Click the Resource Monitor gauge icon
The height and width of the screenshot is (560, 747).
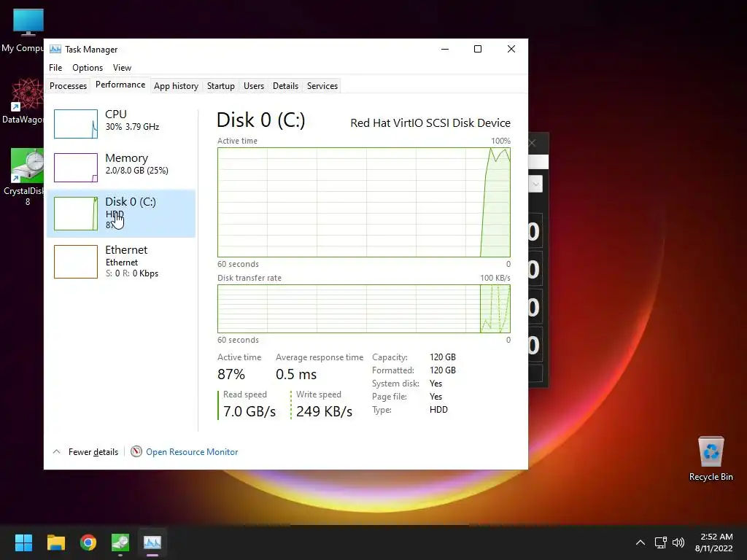click(x=136, y=451)
